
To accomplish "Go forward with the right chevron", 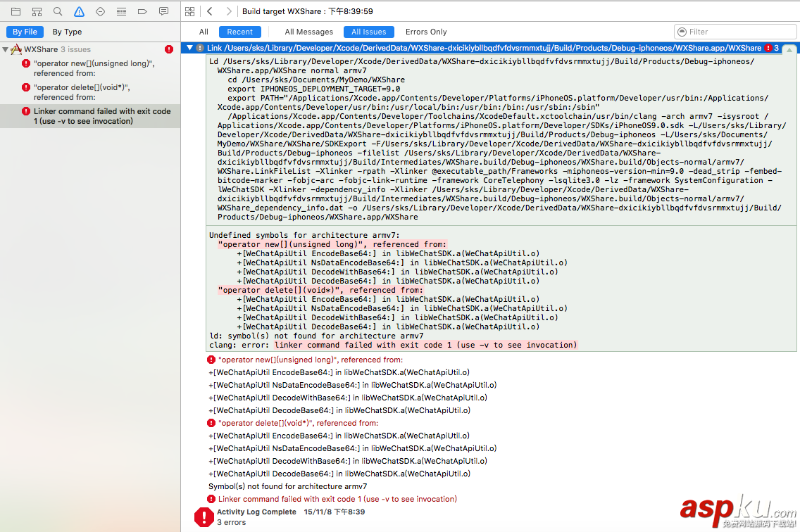I will tap(229, 11).
